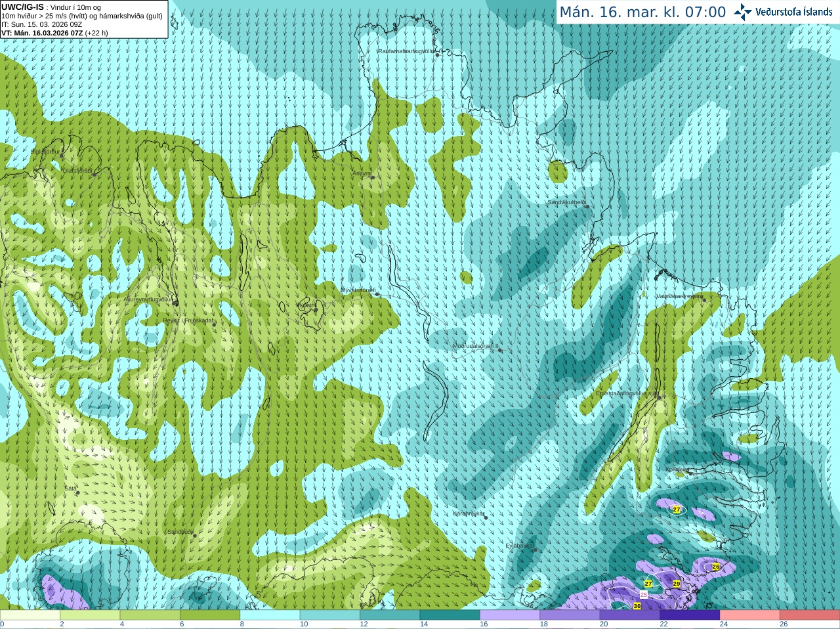Click the 27 gust label beside 29
Screen dimensions: 840x629
(648, 583)
